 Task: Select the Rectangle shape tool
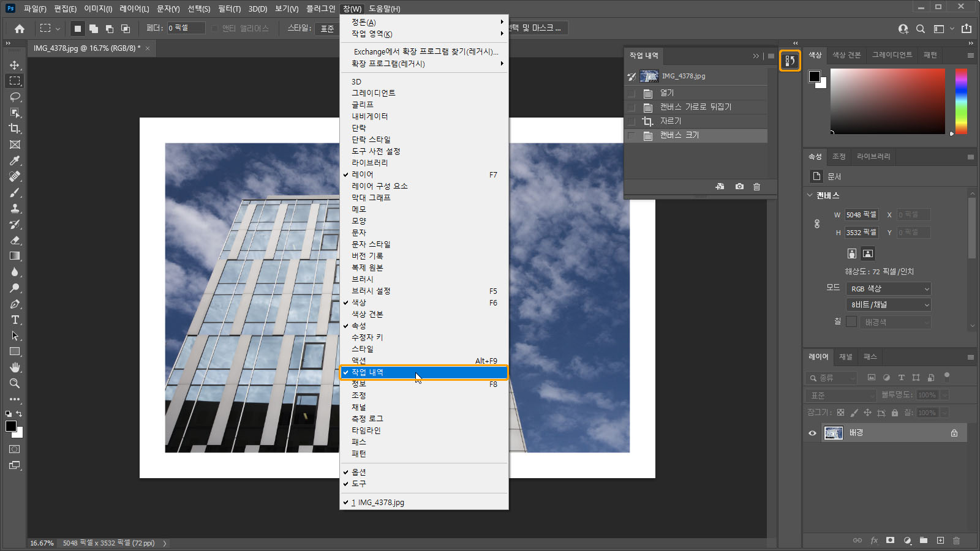tap(15, 351)
